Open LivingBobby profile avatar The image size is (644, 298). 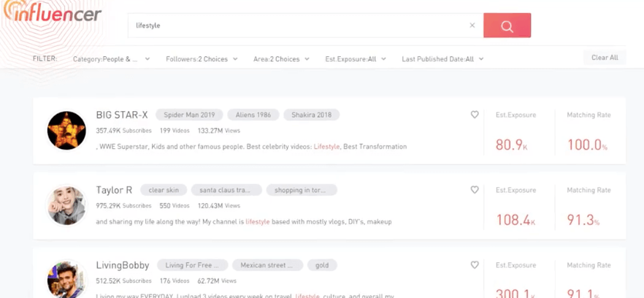pyautogui.click(x=66, y=280)
